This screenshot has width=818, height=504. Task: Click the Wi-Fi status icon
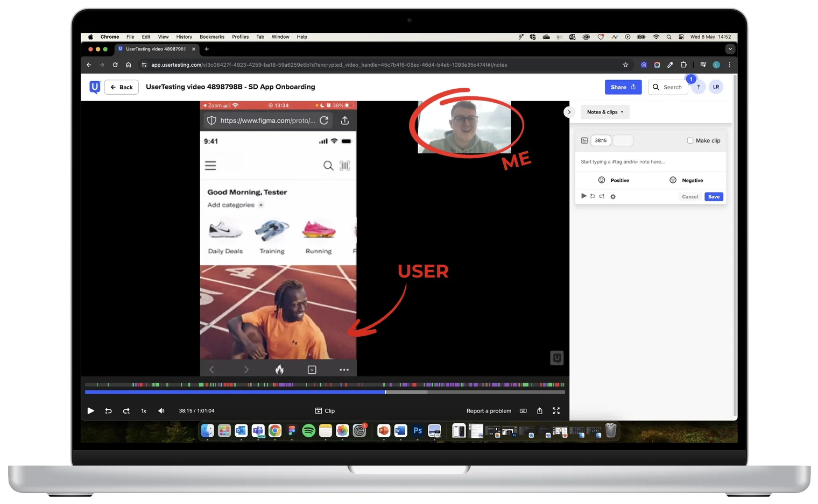click(656, 37)
